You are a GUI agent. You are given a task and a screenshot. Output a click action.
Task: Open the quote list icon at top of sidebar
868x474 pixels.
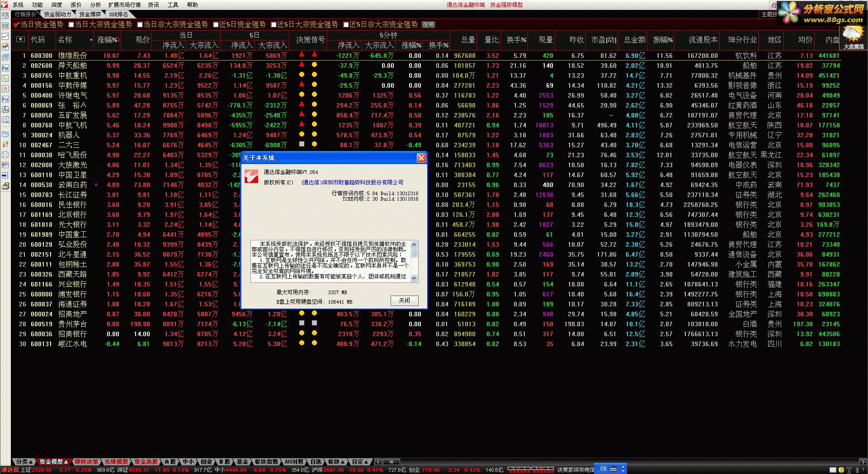click(5, 15)
